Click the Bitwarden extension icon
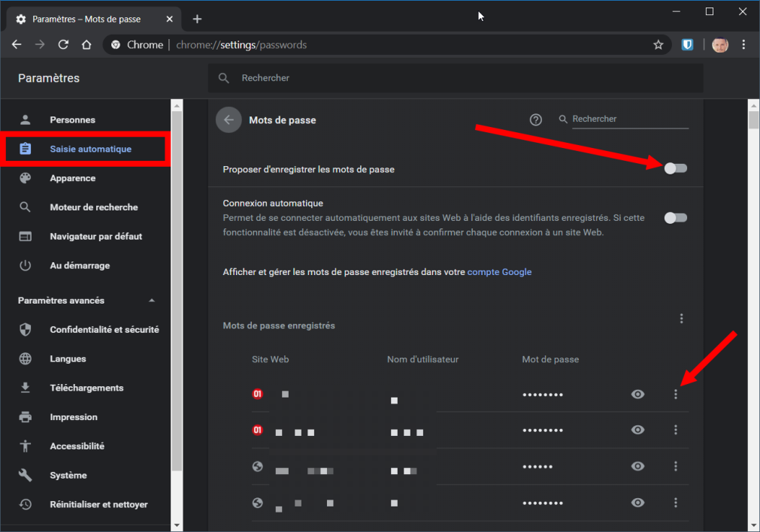 687,45
